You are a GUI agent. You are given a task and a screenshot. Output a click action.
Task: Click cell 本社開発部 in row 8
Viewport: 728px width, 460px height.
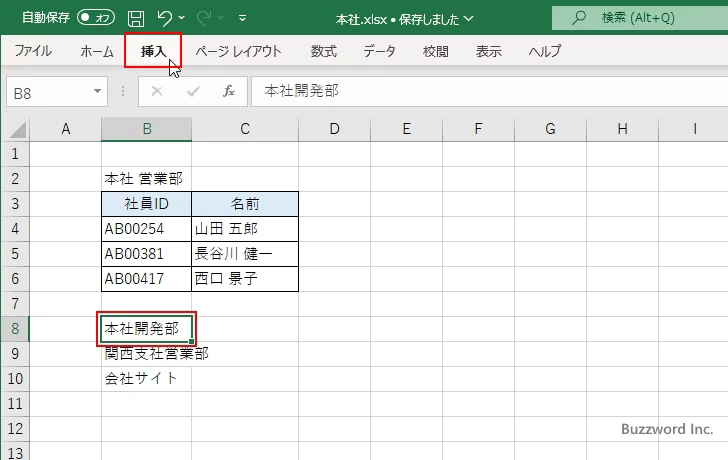146,329
